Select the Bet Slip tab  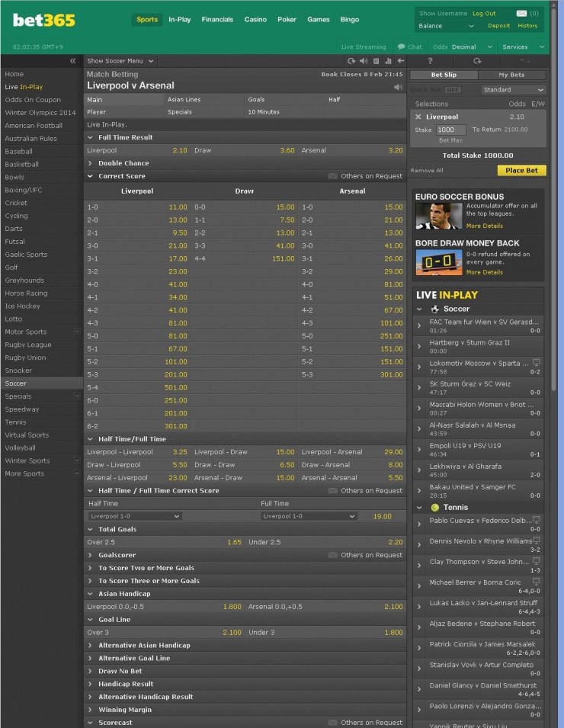tap(444, 75)
